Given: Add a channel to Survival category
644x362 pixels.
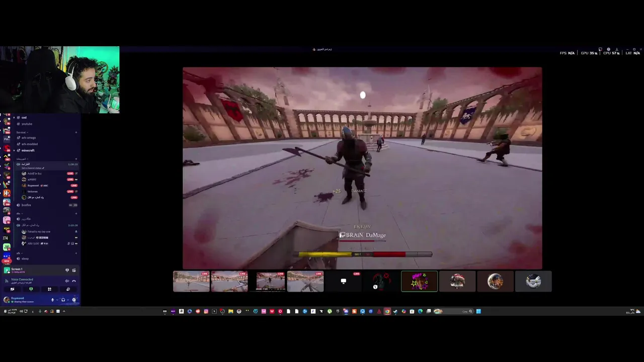Looking at the screenshot, I should 76,132.
